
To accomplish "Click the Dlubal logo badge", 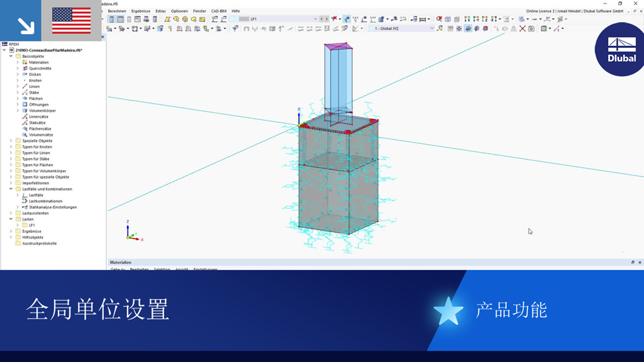I will [x=620, y=49].
